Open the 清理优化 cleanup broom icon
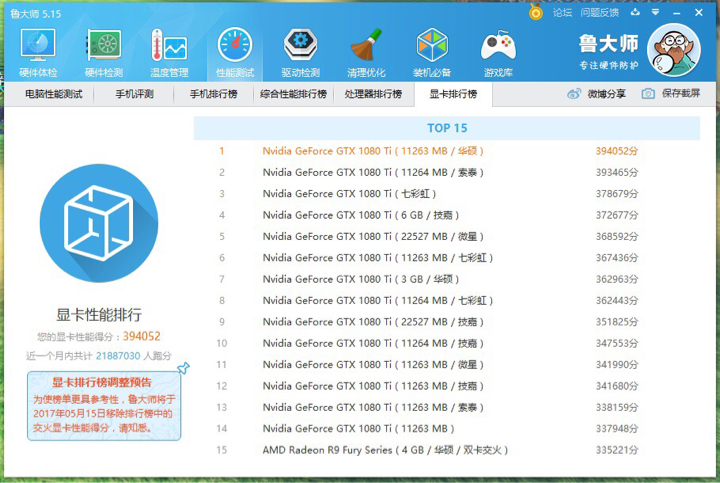This screenshot has height=483, width=720. [366, 52]
